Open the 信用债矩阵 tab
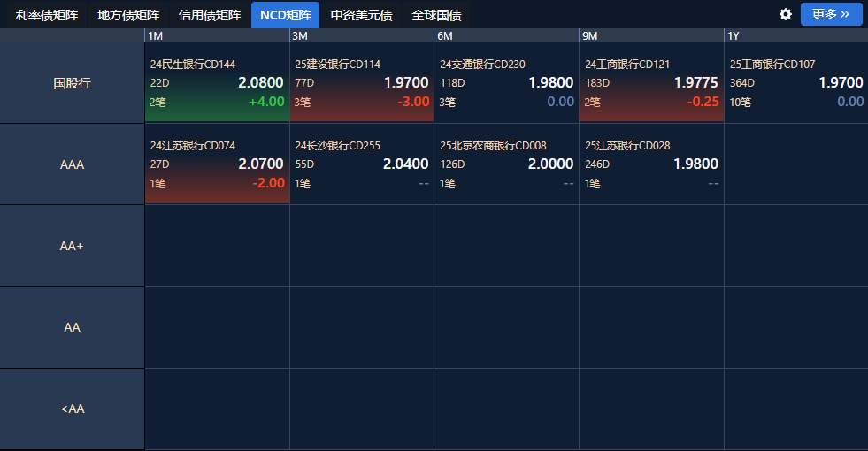This screenshot has height=451, width=868. tap(210, 15)
